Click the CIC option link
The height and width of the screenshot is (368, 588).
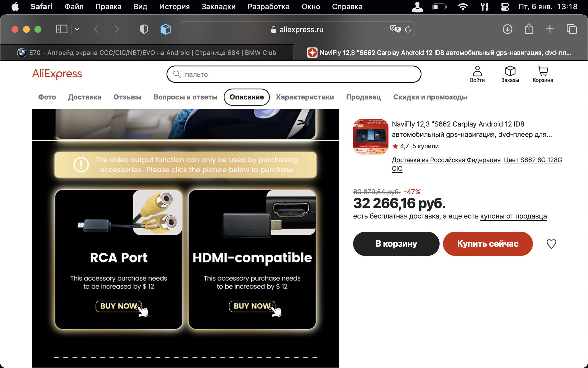[x=397, y=168]
